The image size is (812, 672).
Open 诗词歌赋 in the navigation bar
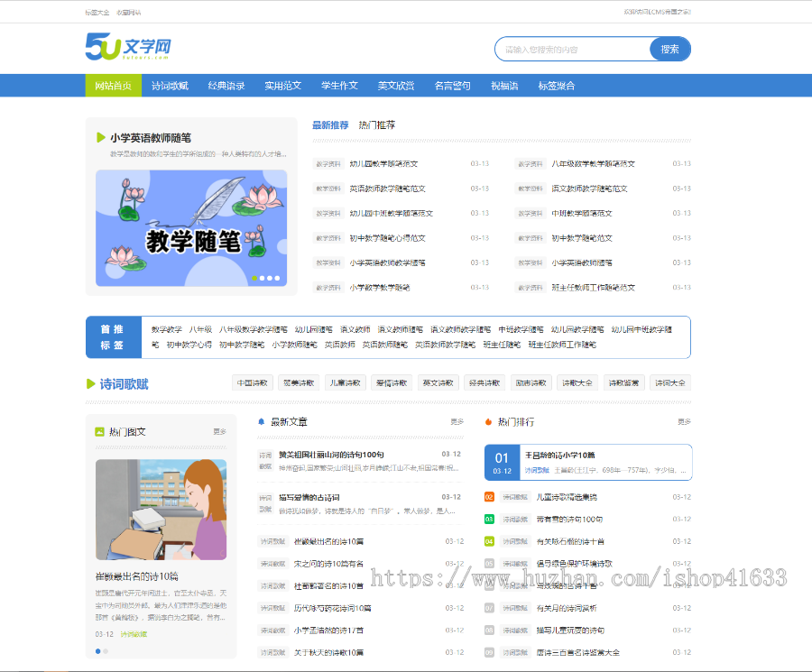pyautogui.click(x=170, y=86)
